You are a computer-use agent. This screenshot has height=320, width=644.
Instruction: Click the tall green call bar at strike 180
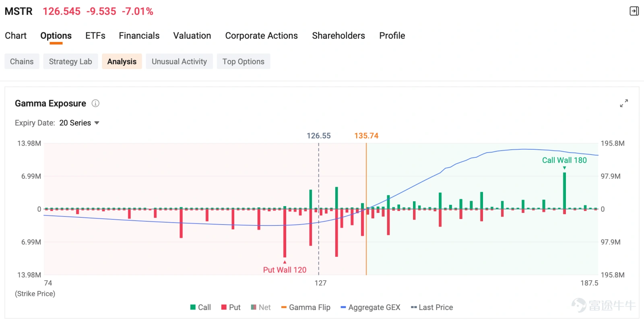[564, 191]
